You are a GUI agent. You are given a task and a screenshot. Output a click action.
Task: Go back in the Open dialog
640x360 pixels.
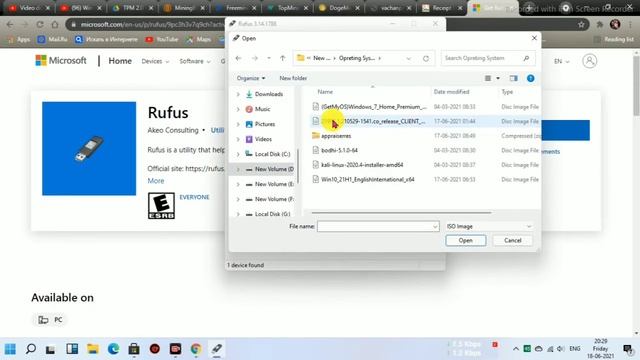pyautogui.click(x=238, y=58)
